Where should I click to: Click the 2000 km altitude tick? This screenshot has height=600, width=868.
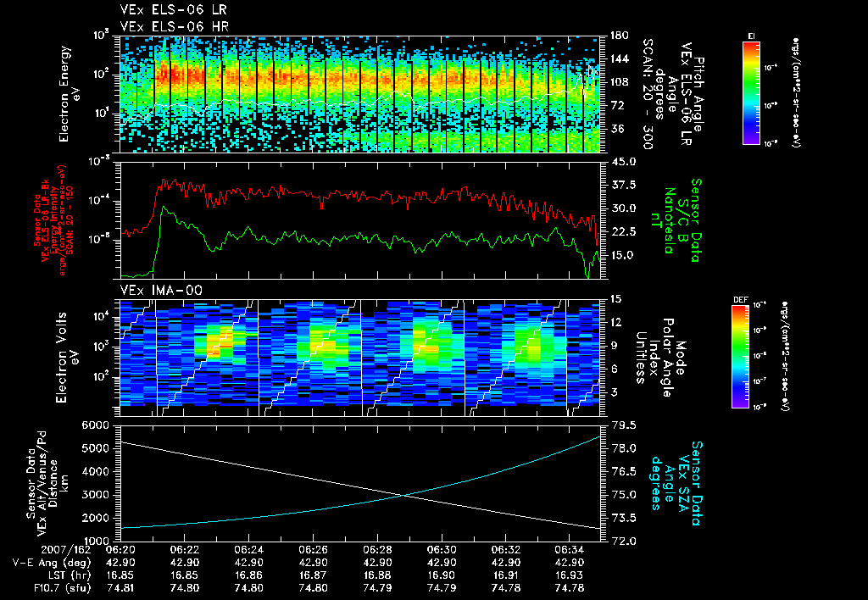95,518
